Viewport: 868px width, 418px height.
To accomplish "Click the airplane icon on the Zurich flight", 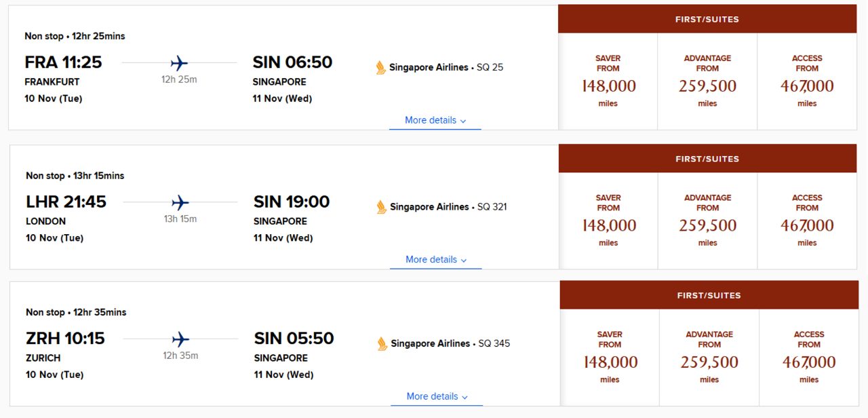I will (x=180, y=339).
